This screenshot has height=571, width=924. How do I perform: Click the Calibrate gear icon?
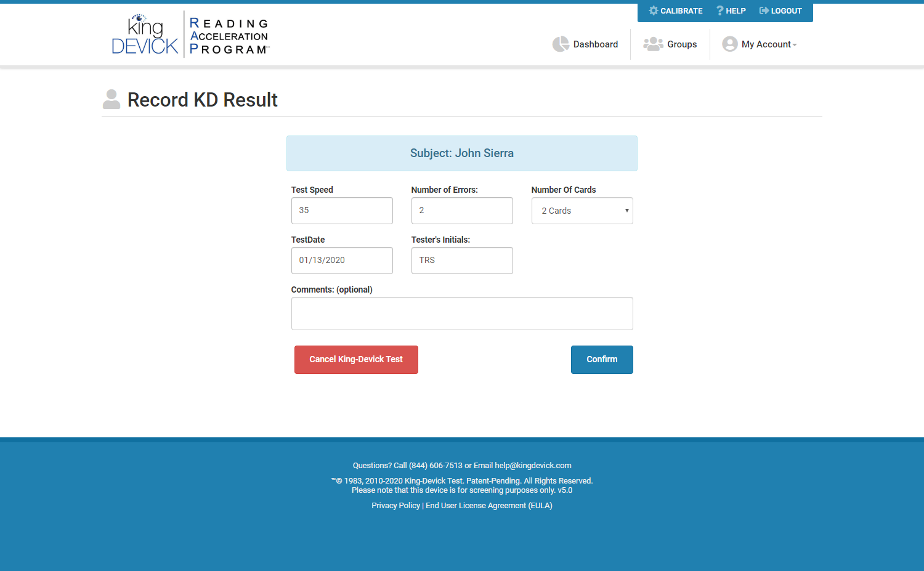pos(653,10)
